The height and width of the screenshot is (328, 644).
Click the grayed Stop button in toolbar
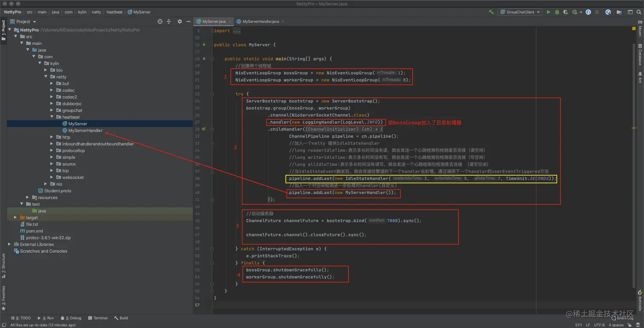597,12
